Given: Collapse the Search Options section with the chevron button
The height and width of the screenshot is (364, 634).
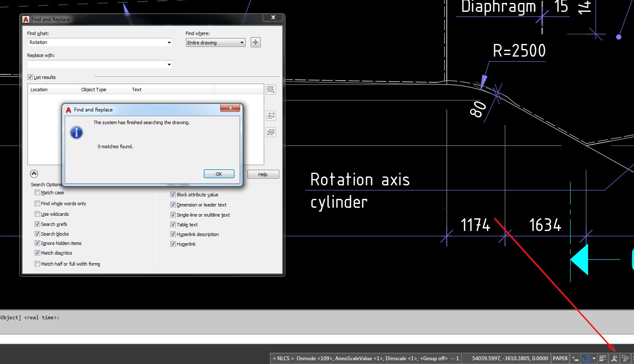Looking at the screenshot, I should (34, 174).
